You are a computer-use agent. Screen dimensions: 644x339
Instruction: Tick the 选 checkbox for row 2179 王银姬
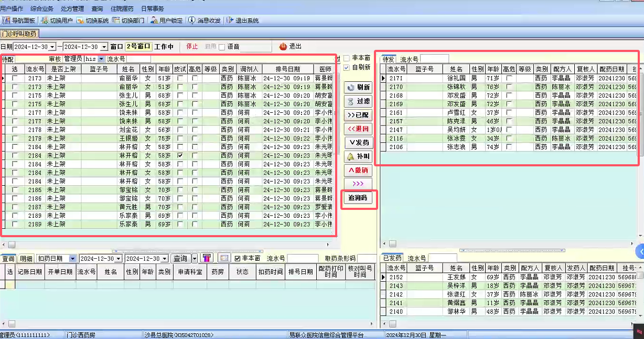click(15, 138)
